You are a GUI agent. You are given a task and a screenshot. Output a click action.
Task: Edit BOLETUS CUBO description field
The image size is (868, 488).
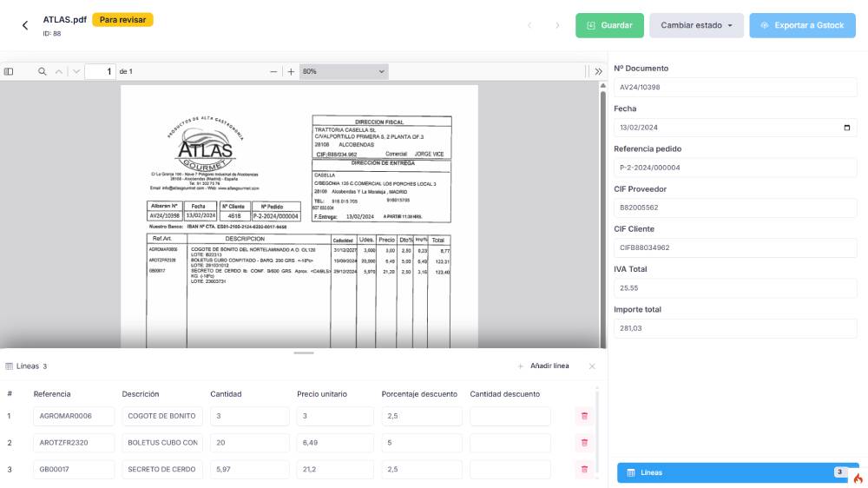point(162,443)
